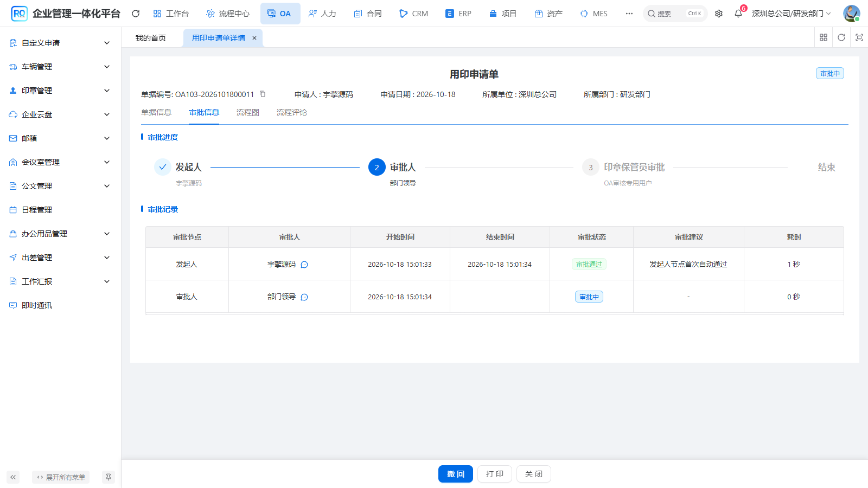Click the 打印 button
Screen dimensions: 868x488
pyautogui.click(x=495, y=474)
